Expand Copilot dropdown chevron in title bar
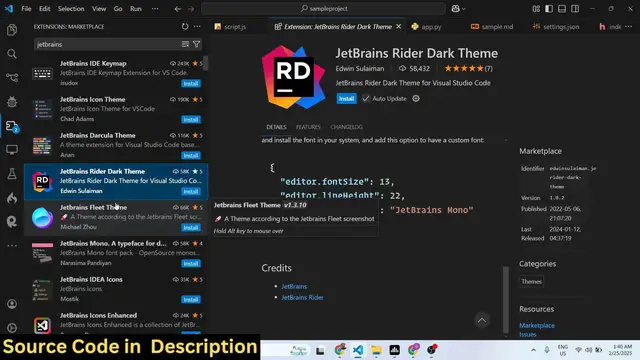640x360 pixels. 464,9
